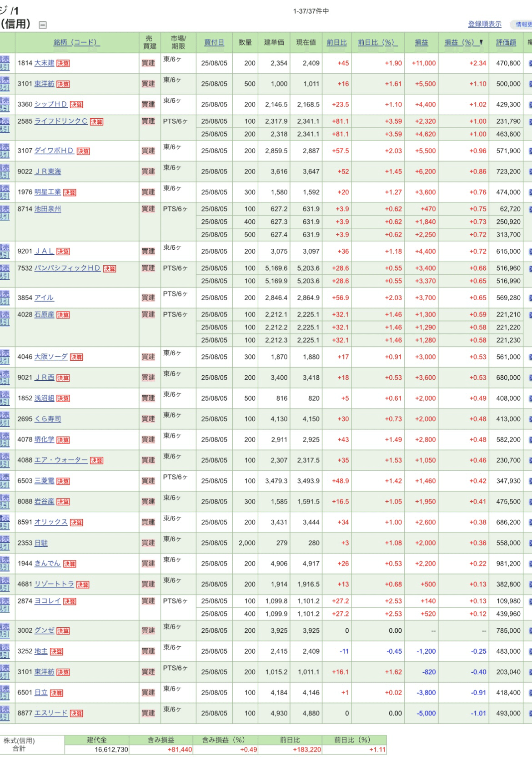Open stock 大阪ソーダ link
532x761 pixels.
tap(51, 357)
